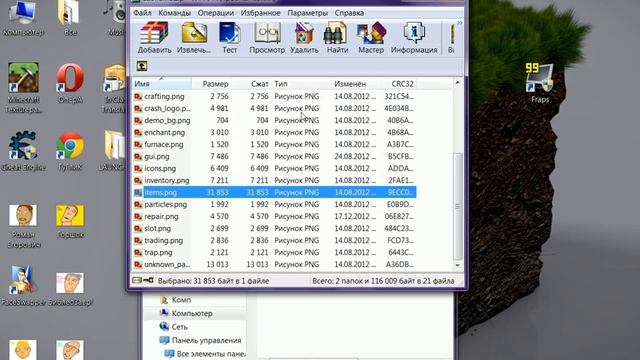
Task: Launch the Мастер (Wizard) tool
Action: pos(371,38)
